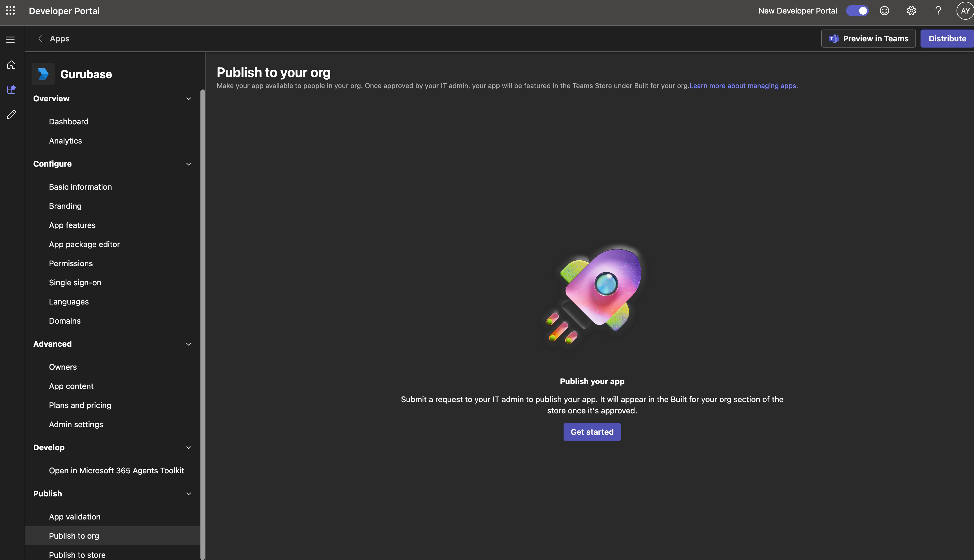The width and height of the screenshot is (974, 560).
Task: Click the Gurubase app name
Action: pos(86,74)
